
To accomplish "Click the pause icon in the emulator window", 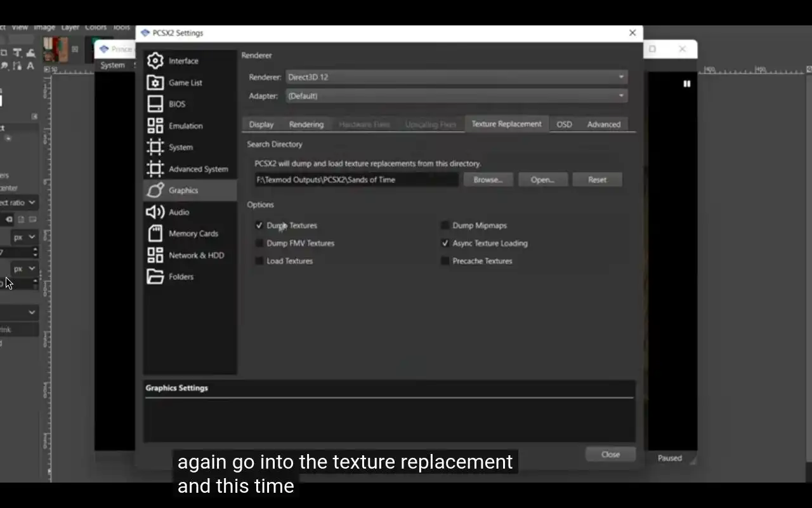I will [x=686, y=84].
